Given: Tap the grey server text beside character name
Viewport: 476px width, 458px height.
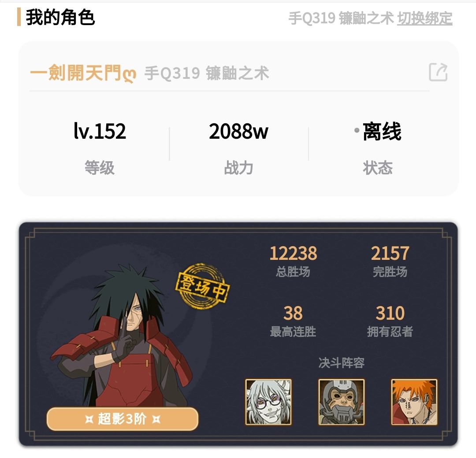Looking at the screenshot, I should point(207,73).
